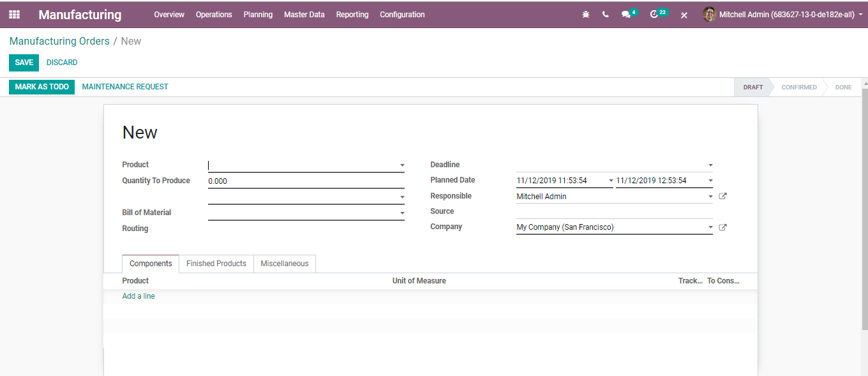Image resolution: width=868 pixels, height=376 pixels.
Task: Open external link for Company field
Action: pos(722,227)
